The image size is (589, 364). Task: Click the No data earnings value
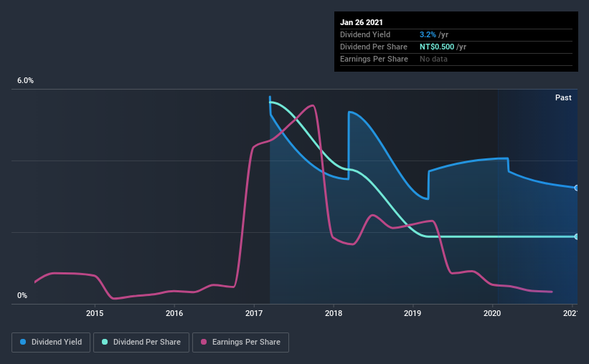pos(433,59)
